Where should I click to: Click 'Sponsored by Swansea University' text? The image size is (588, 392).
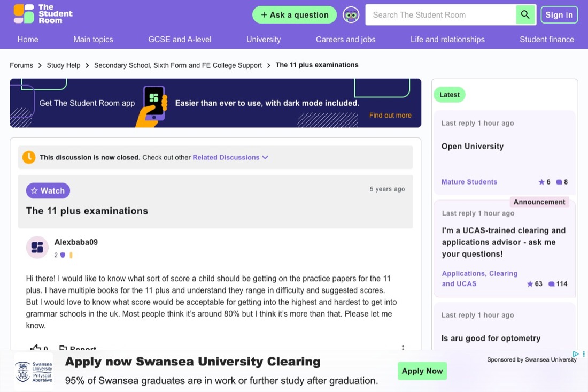click(532, 360)
